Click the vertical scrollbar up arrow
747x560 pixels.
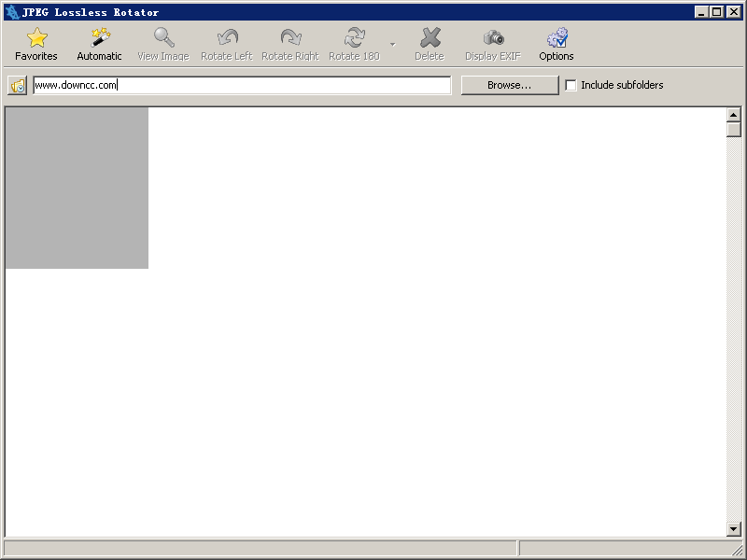[734, 115]
